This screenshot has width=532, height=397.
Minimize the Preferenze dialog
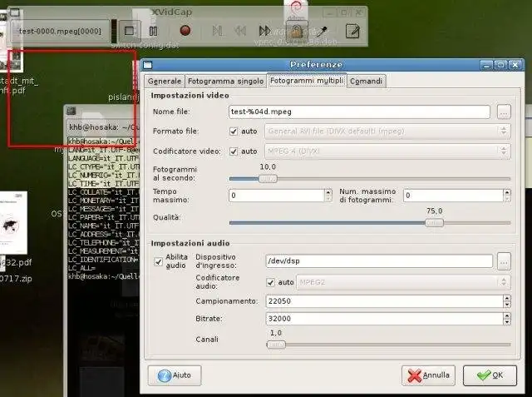tap(486, 65)
